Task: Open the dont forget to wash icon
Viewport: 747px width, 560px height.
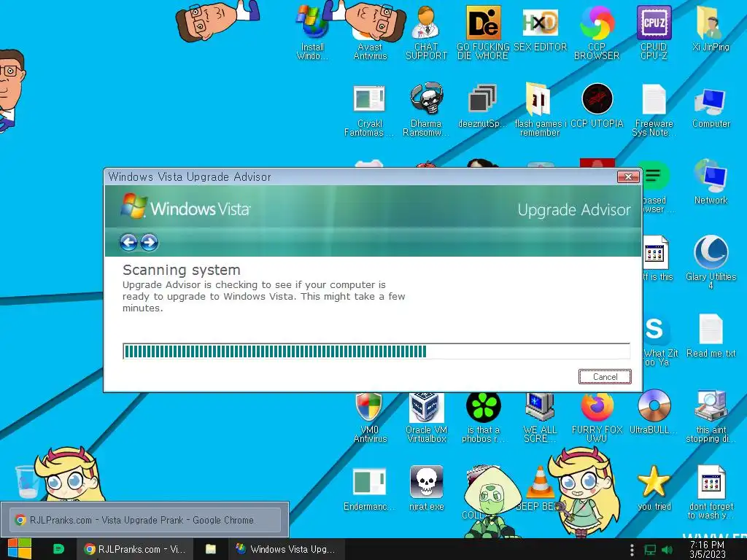Action: (x=711, y=493)
